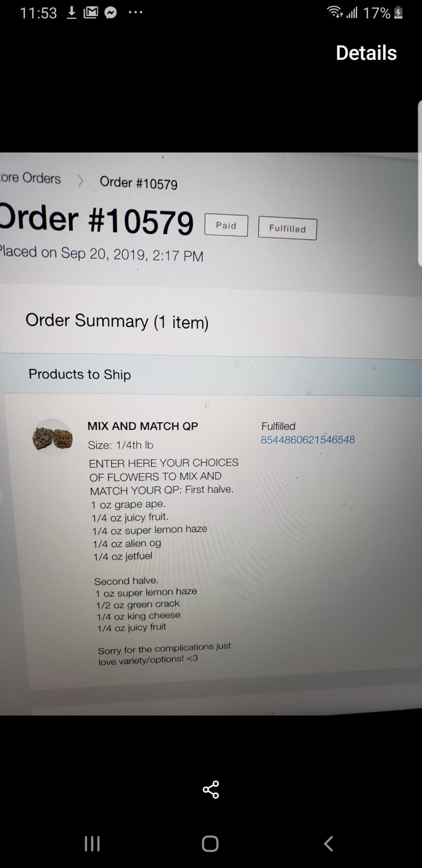Tap the Messenger notification icon
Screen dimensions: 422x868
click(111, 13)
